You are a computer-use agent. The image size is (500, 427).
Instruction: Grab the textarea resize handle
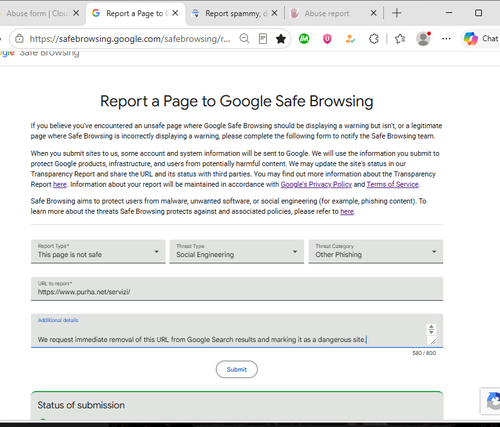[432, 341]
